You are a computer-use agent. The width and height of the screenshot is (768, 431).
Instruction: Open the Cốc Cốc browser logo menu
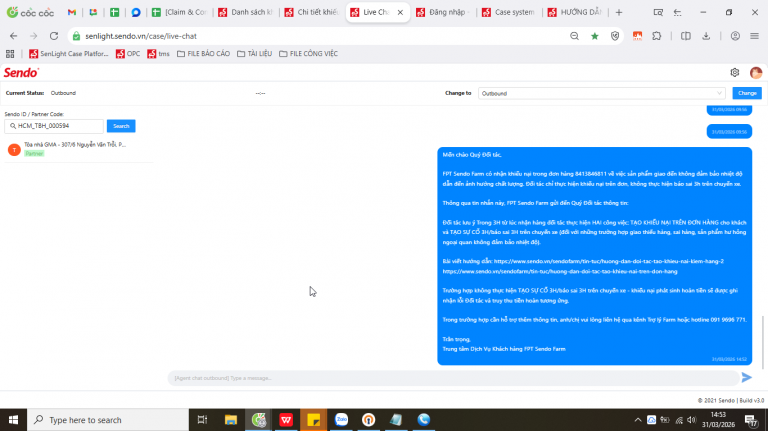click(x=30, y=12)
